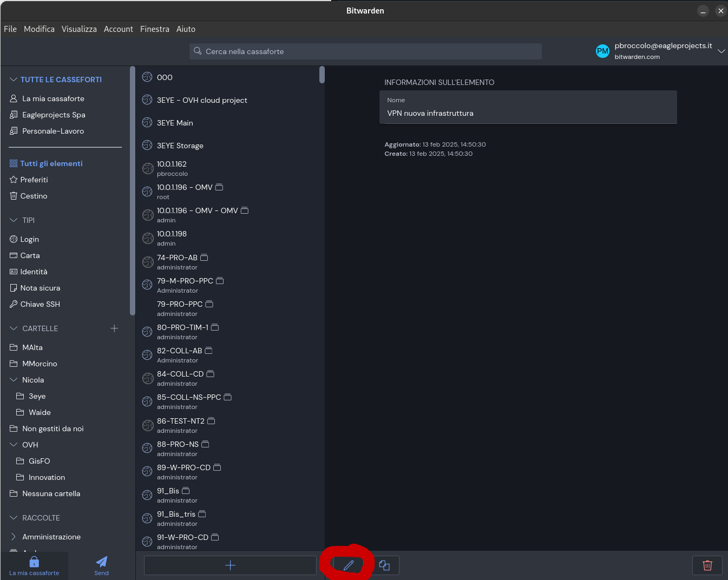Viewport: 728px width, 580px height.
Task: Open the Send tab icon
Action: 101,565
